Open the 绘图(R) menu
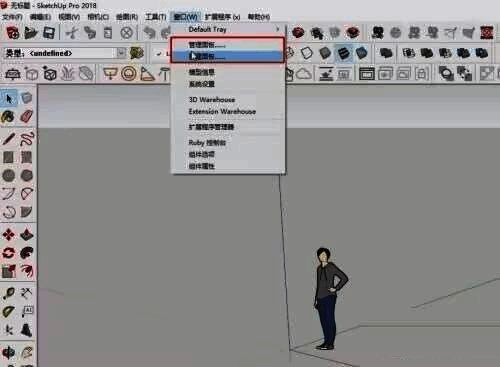This screenshot has width=500, height=367. [127, 17]
